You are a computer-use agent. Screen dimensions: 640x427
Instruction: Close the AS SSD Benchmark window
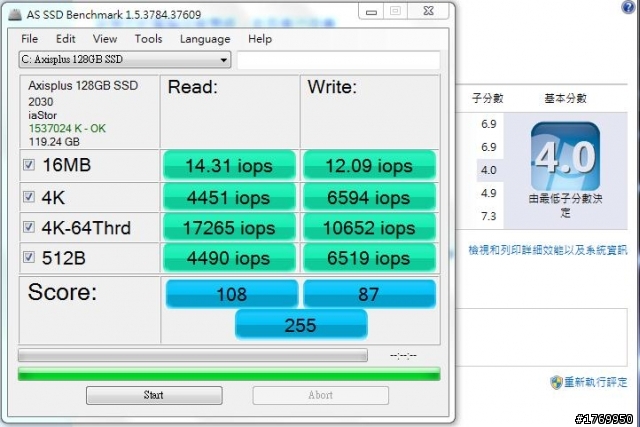pyautogui.click(x=428, y=11)
